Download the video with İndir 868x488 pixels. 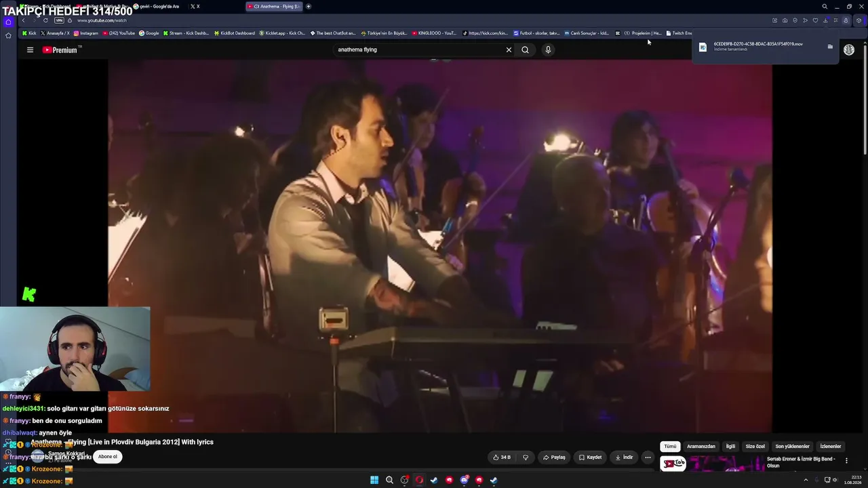(x=624, y=457)
